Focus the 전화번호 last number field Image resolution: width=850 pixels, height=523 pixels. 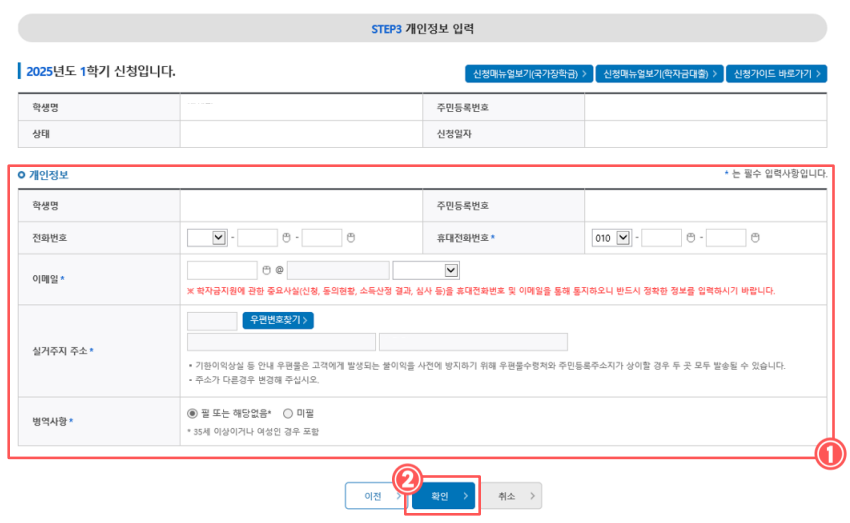click(x=322, y=237)
